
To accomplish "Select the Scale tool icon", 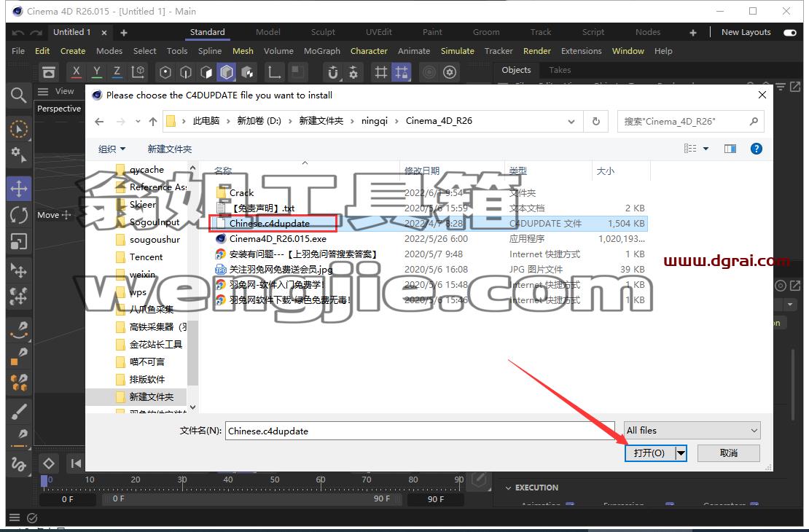I will pyautogui.click(x=19, y=241).
